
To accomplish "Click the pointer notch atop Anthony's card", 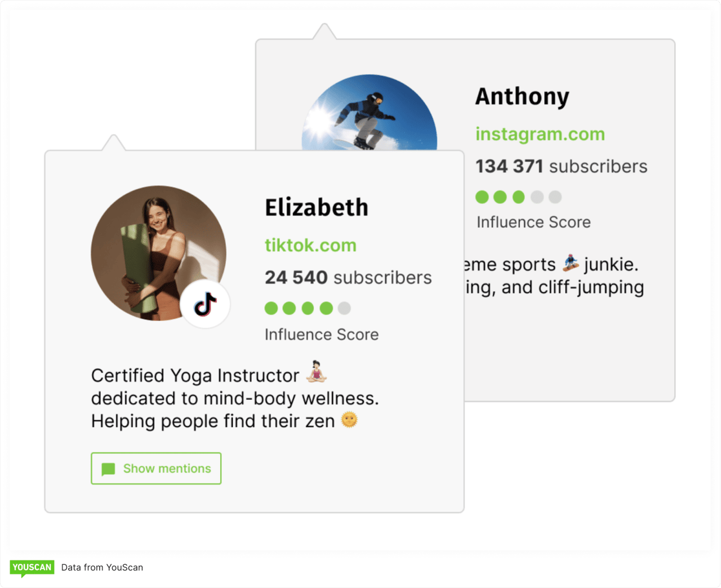I will 324,32.
